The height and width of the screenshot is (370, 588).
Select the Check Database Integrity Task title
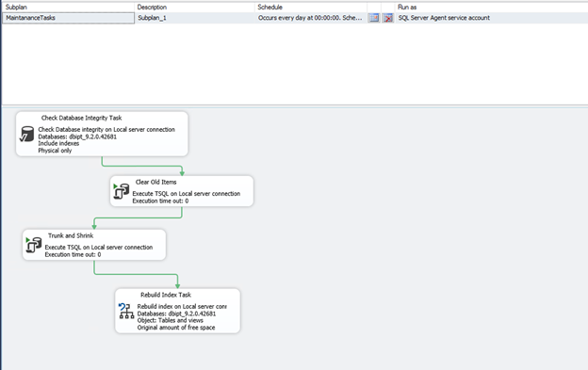pos(81,118)
